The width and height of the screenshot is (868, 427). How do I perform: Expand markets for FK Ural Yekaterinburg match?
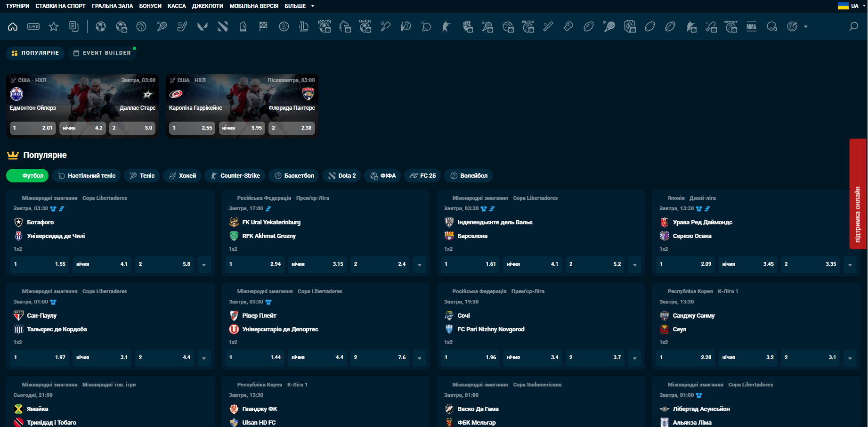419,264
